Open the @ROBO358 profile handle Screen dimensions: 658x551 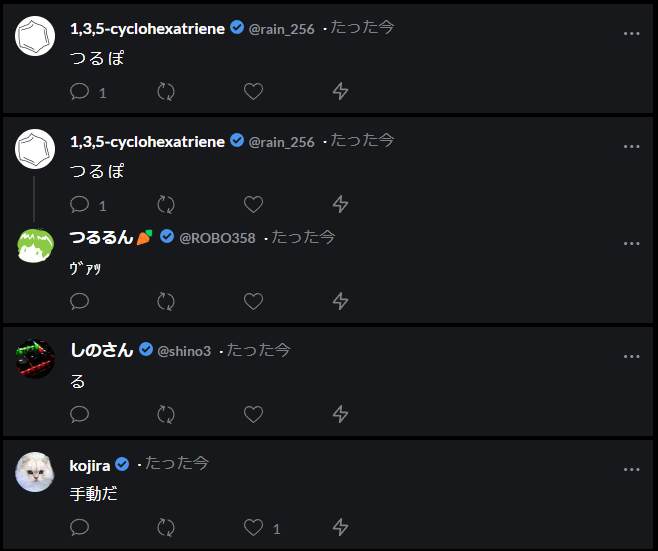coord(217,238)
